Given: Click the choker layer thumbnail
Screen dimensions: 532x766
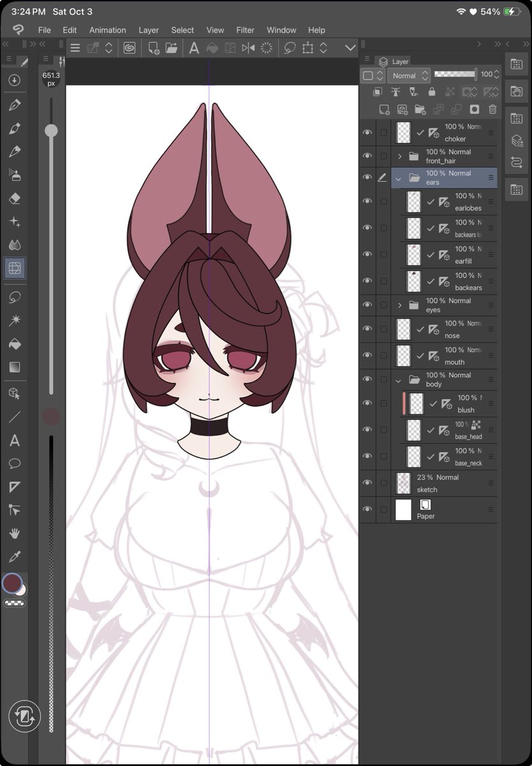Looking at the screenshot, I should 403,133.
